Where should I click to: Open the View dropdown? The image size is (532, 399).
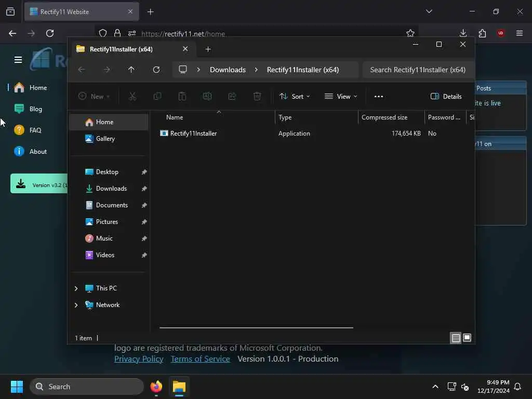(341, 96)
